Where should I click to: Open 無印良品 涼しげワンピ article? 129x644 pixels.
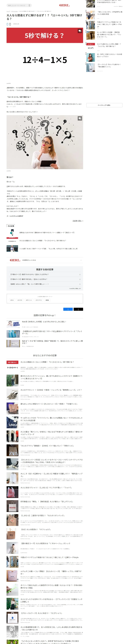47,501
